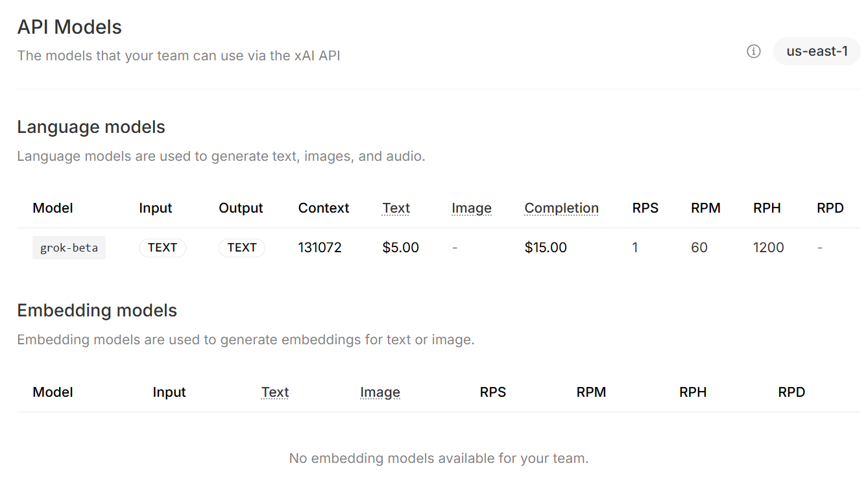
Task: Click the 'No embedding models available' message
Action: coord(439,458)
